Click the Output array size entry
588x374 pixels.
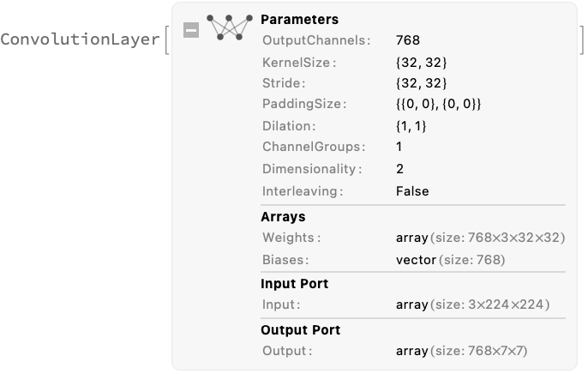point(461,351)
